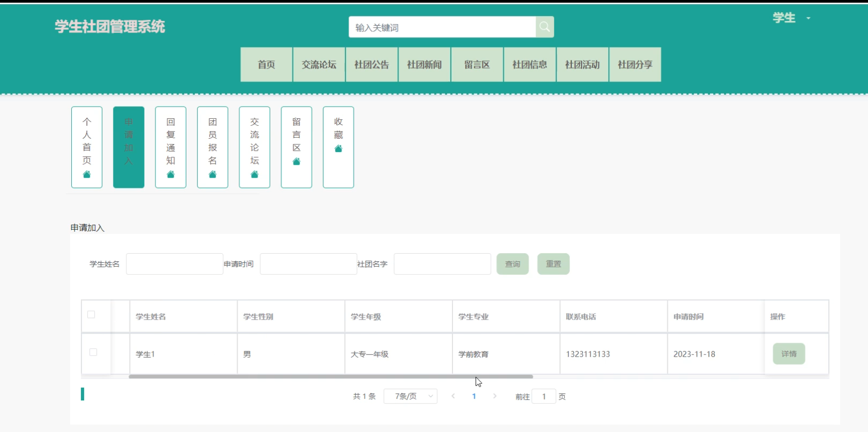The width and height of the screenshot is (868, 432).
Task: Click the search magnifier icon
Action: click(545, 27)
